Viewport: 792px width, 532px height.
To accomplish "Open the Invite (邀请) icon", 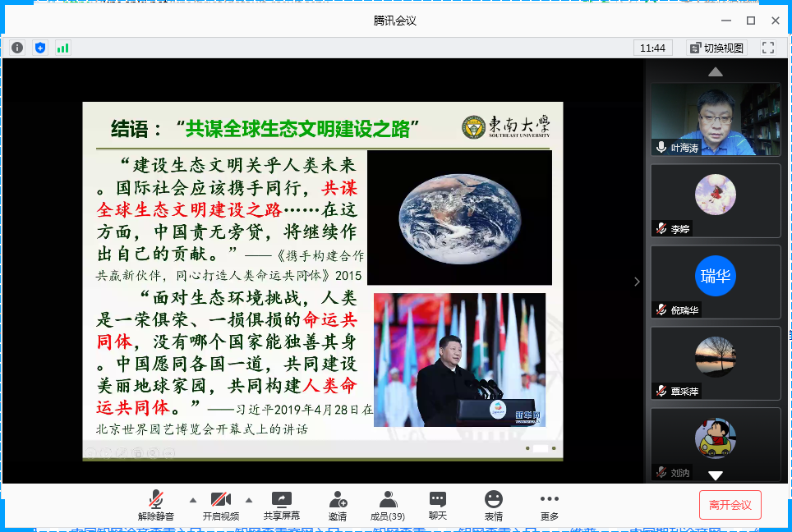I will (337, 505).
